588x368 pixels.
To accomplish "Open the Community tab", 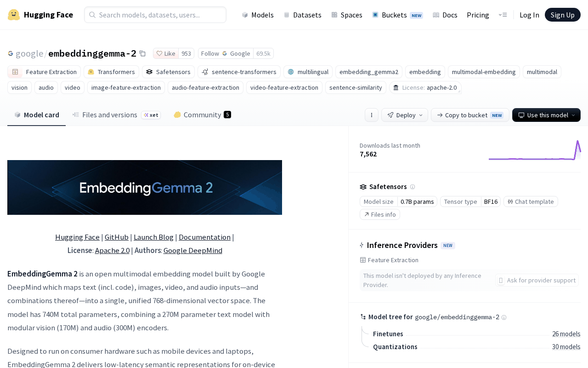I will 202,115.
